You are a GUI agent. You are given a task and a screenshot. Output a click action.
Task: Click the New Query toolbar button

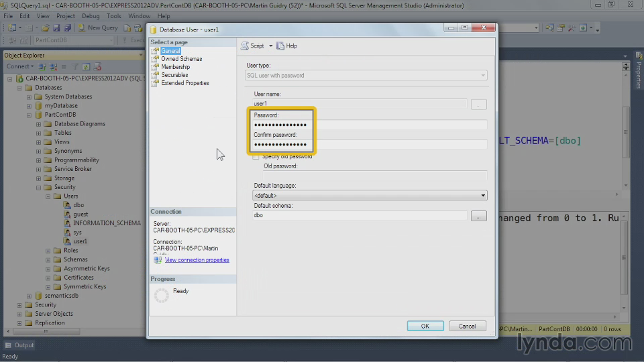coord(98,28)
